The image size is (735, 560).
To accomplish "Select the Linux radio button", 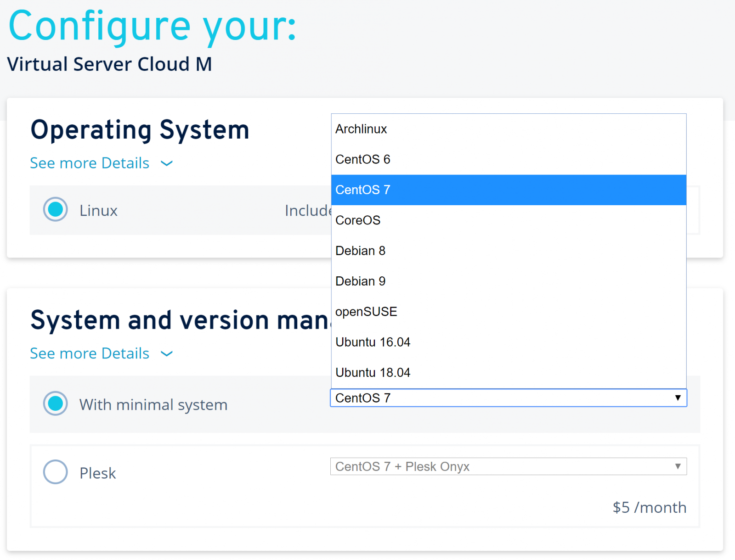I will coord(56,210).
